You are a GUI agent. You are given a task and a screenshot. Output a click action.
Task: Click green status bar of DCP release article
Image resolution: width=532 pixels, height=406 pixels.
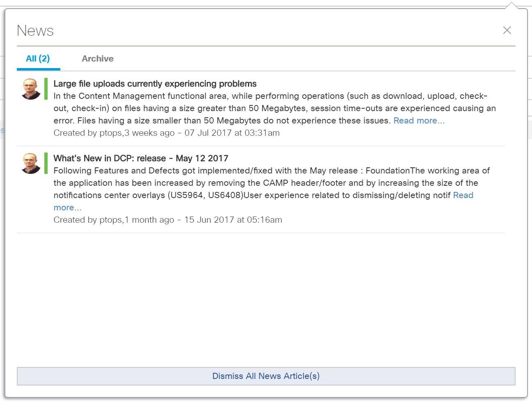click(46, 163)
